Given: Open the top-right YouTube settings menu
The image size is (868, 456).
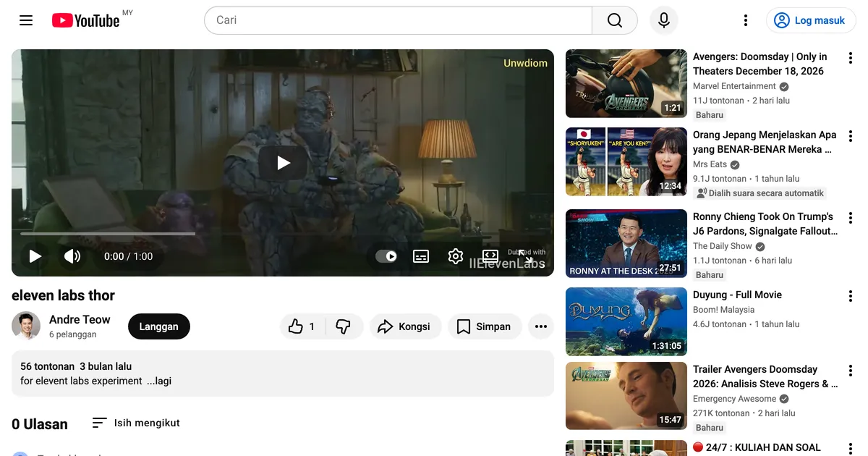Looking at the screenshot, I should pyautogui.click(x=746, y=20).
